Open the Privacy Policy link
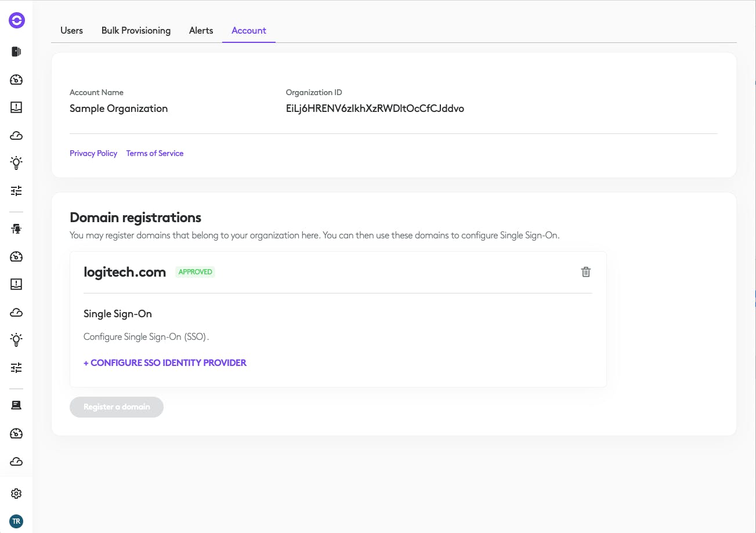The height and width of the screenshot is (533, 756). click(x=93, y=154)
